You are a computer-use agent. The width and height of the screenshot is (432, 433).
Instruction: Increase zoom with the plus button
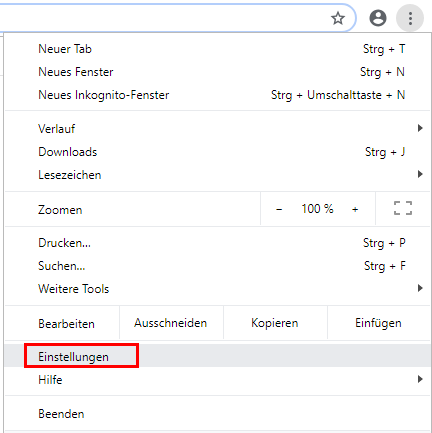pos(355,209)
